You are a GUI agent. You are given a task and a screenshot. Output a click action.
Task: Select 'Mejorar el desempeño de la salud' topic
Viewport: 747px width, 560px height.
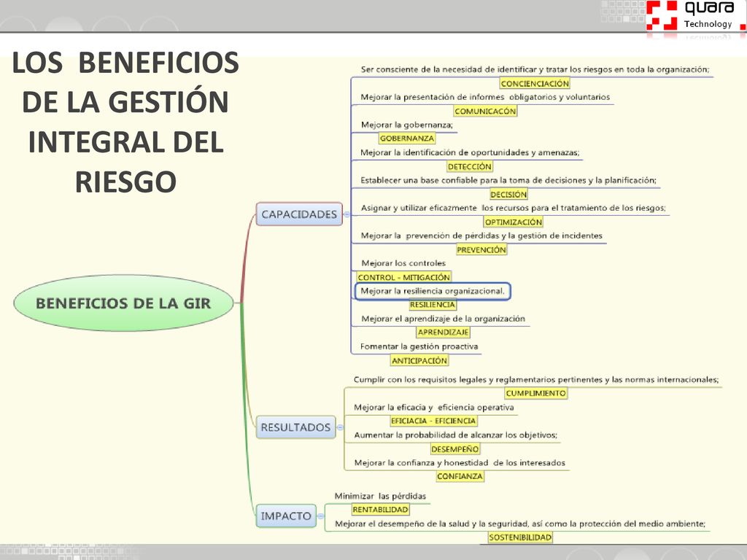(520, 524)
